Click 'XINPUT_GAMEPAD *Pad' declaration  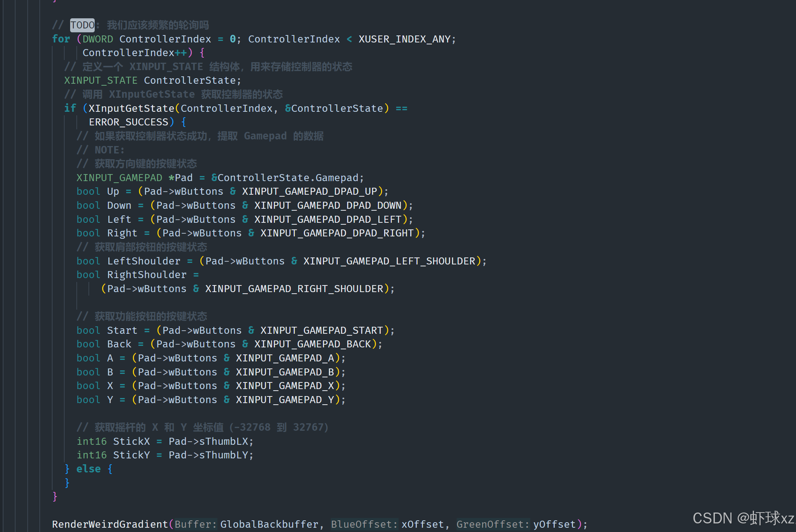(134, 178)
